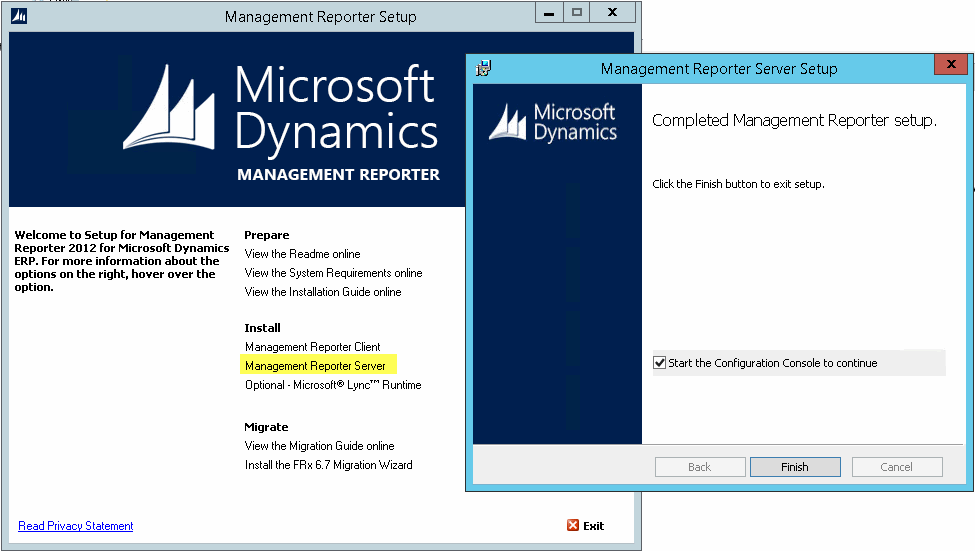Open the Read Privacy Statement link
Image resolution: width=975 pixels, height=551 pixels.
[x=76, y=526]
